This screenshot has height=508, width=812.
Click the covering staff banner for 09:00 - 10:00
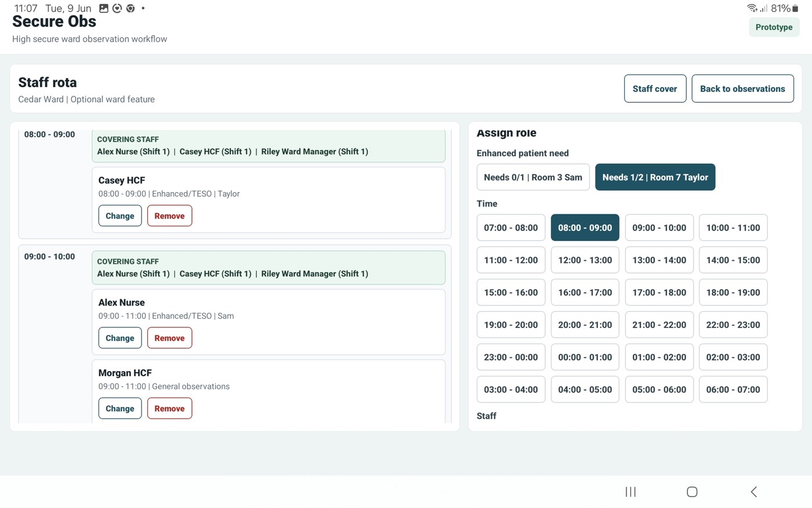point(269,268)
